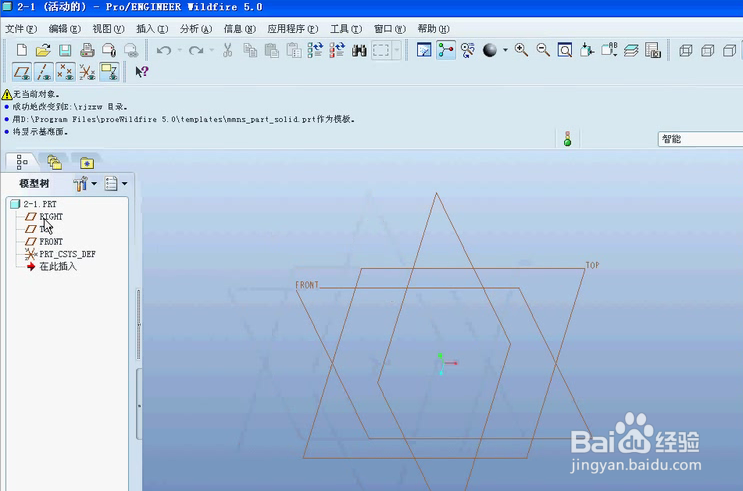Open the 窗口(W) menu
The height and width of the screenshot is (491, 743).
390,29
